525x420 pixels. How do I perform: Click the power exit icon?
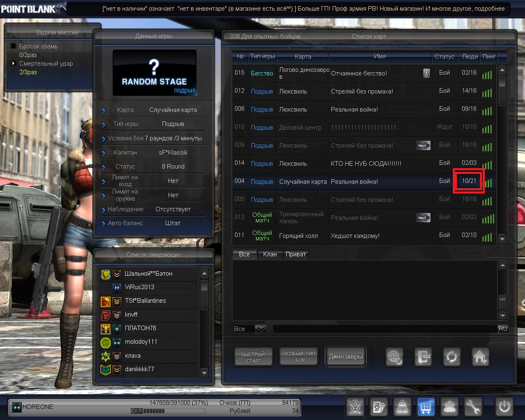pyautogui.click(x=504, y=407)
